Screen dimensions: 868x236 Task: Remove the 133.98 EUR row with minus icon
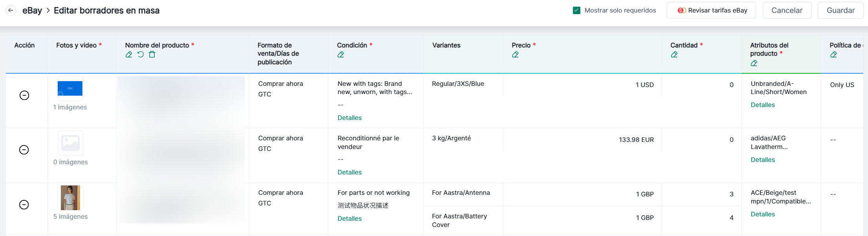(24, 150)
